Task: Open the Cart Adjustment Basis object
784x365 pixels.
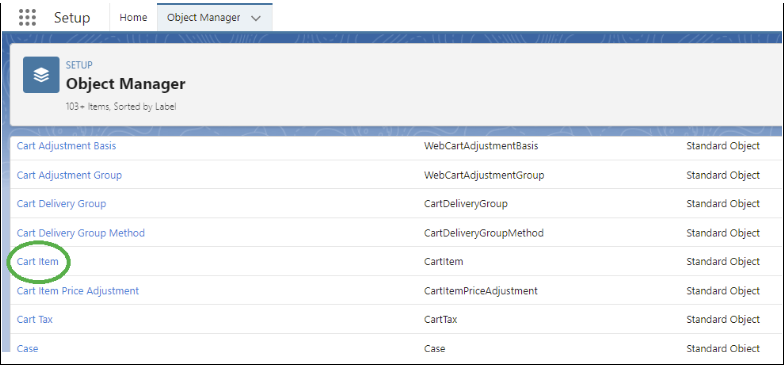Action: click(66, 146)
